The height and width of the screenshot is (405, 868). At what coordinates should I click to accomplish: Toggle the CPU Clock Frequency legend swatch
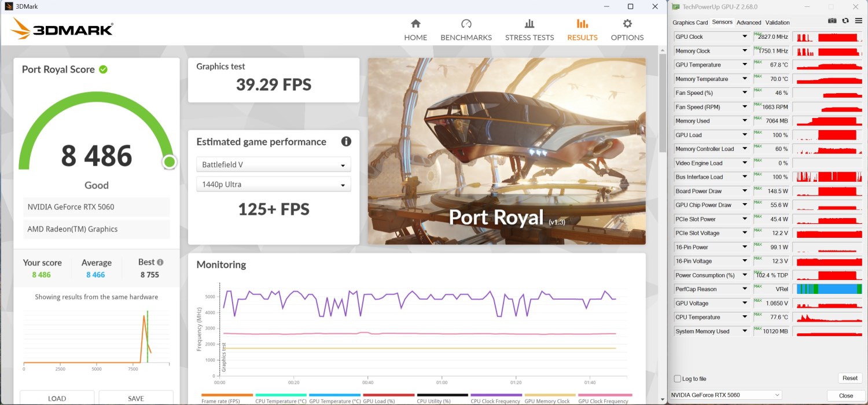(496, 395)
